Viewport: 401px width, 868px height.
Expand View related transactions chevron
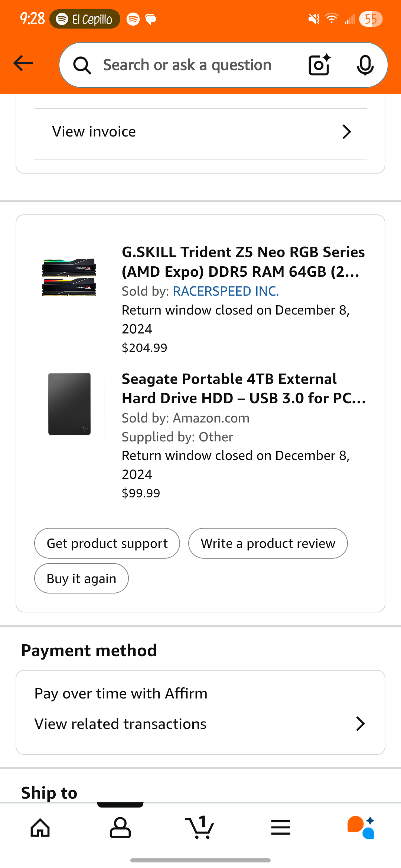pos(360,724)
